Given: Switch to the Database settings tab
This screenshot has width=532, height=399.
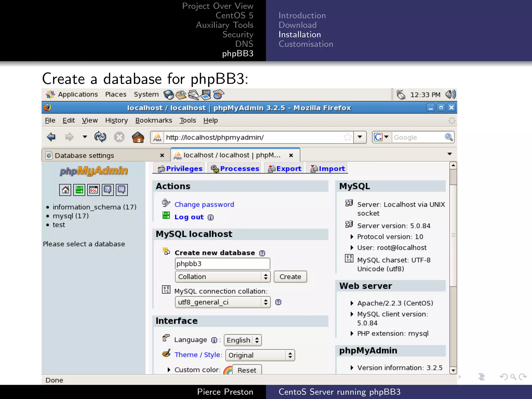Looking at the screenshot, I should coord(106,155).
